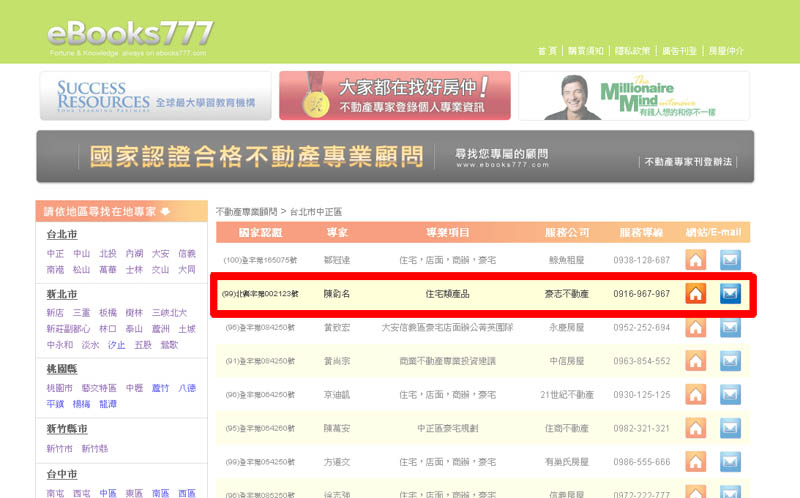Image resolution: width=800 pixels, height=498 pixels.
Task: Open 購買須知 in top navigation
Action: 586,51
